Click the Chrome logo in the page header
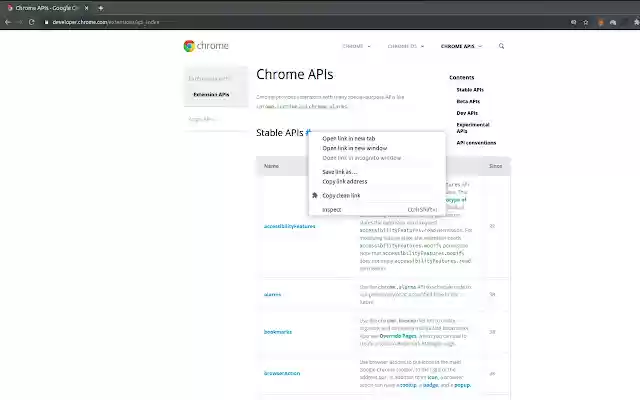Image resolution: width=640 pixels, height=400 pixels. (x=206, y=46)
